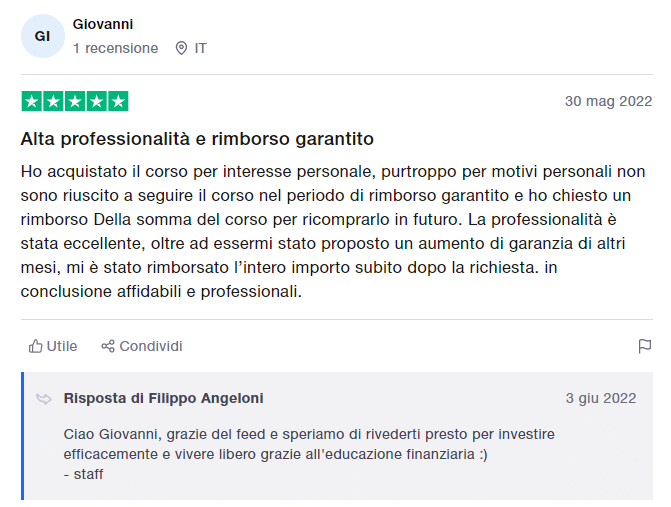Click the first green rating star
Image resolution: width=671 pixels, height=507 pixels.
click(31, 101)
